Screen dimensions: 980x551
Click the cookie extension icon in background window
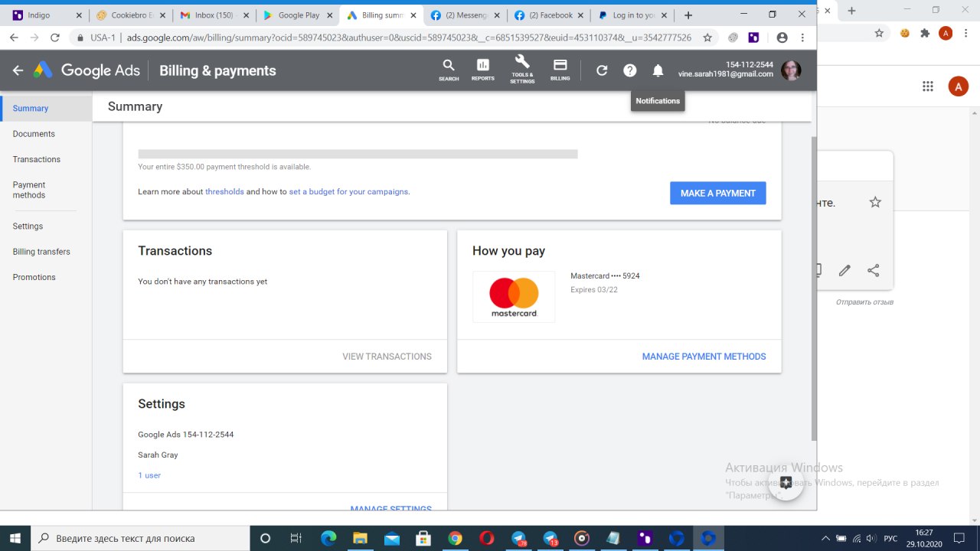coord(905,33)
